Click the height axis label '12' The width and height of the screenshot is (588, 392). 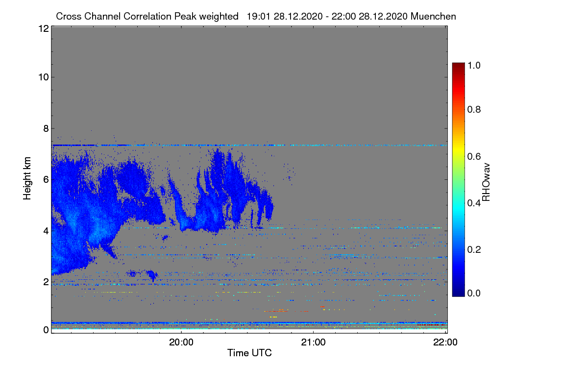point(43,28)
